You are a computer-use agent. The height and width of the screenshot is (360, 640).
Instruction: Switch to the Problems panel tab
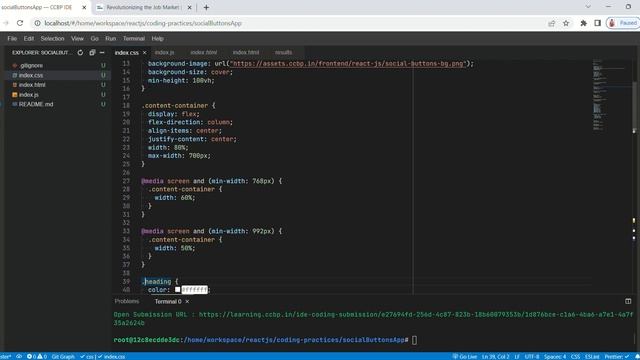[127, 301]
